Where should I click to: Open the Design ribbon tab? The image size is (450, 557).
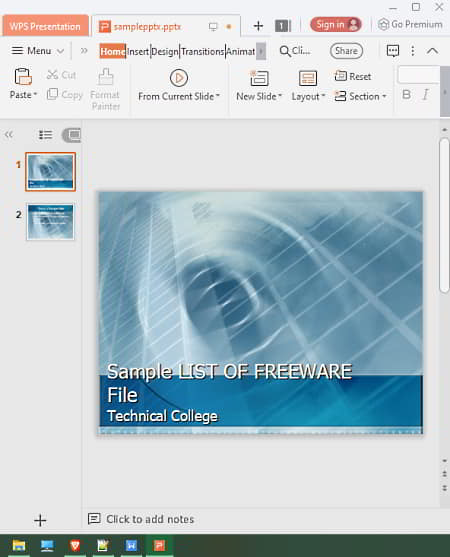[165, 52]
